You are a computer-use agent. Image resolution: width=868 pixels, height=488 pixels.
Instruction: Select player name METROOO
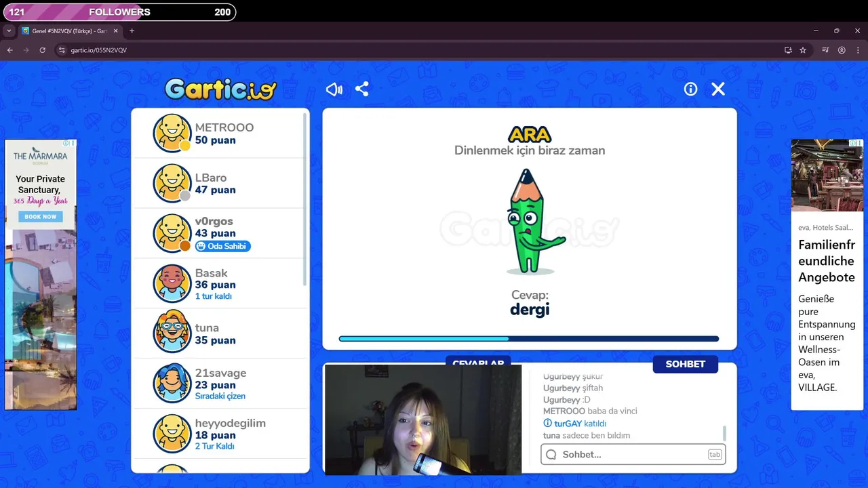tap(224, 127)
